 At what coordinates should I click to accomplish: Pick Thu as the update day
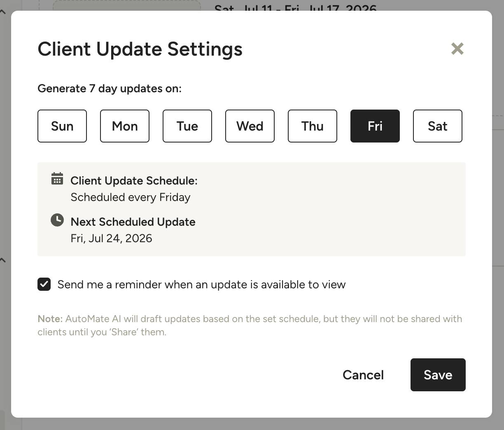click(313, 126)
